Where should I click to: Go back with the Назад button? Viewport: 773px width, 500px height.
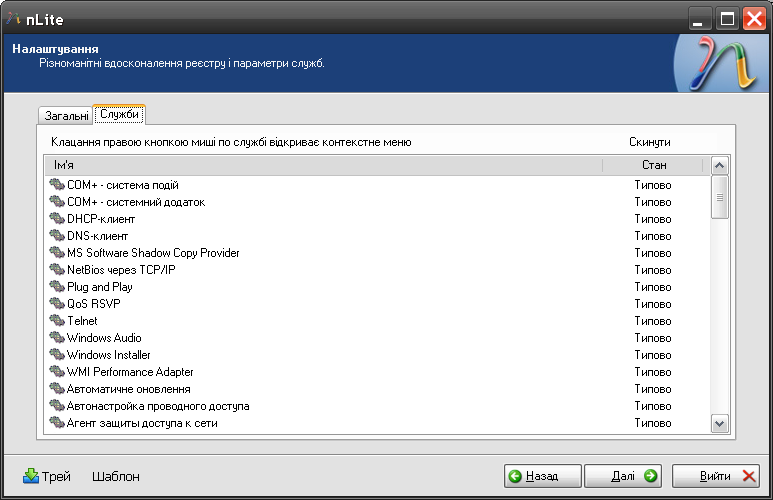tap(542, 476)
